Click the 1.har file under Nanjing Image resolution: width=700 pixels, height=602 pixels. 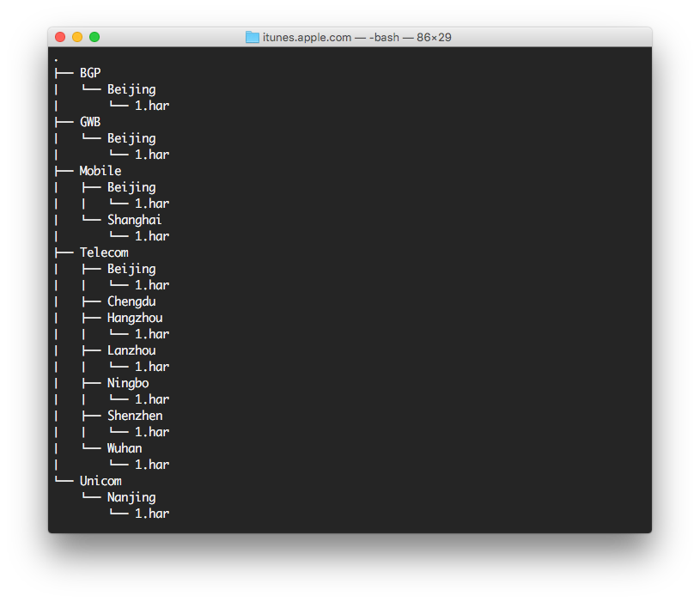152,514
